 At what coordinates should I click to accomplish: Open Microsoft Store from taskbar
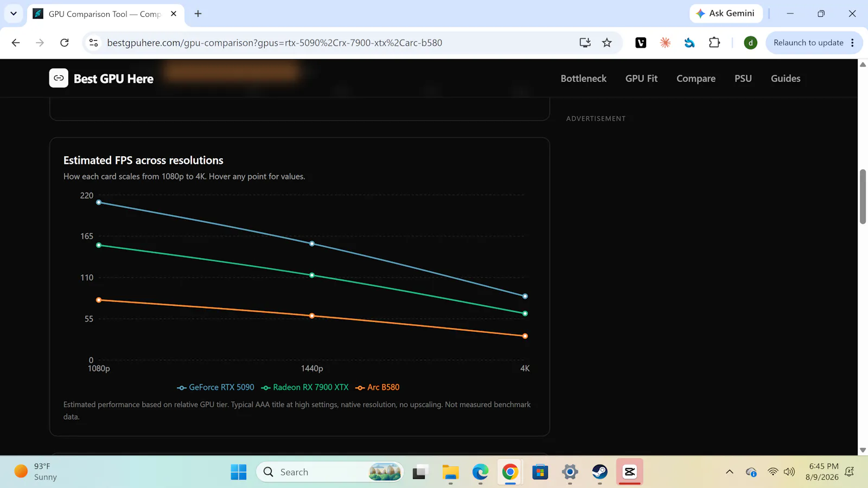(x=540, y=472)
